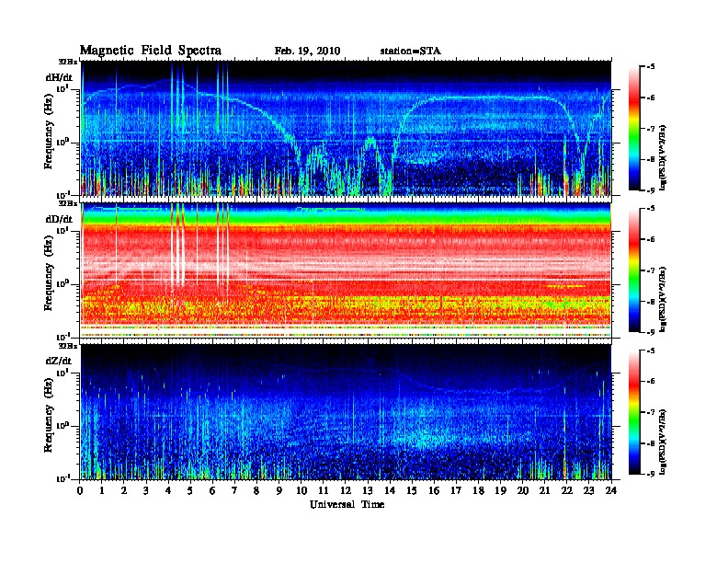Screen dimensions: 728x563
Task: Click the dD/dt panel label
Action: point(59,219)
